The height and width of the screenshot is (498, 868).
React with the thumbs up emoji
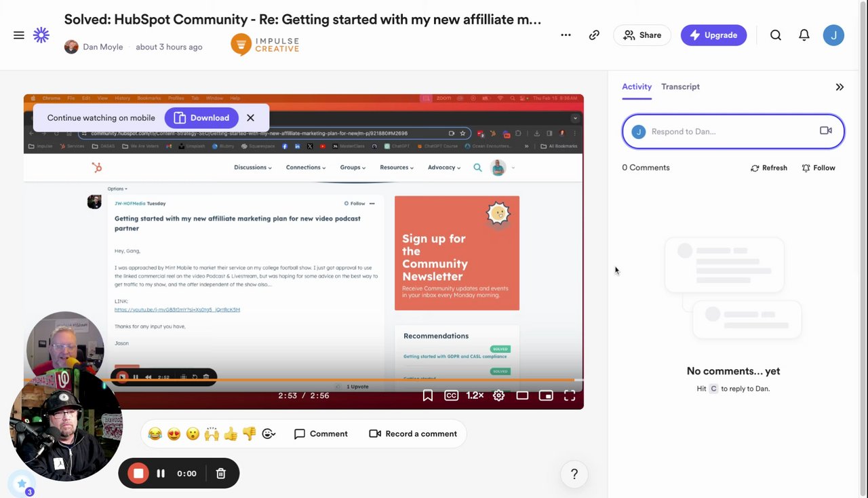tap(231, 434)
